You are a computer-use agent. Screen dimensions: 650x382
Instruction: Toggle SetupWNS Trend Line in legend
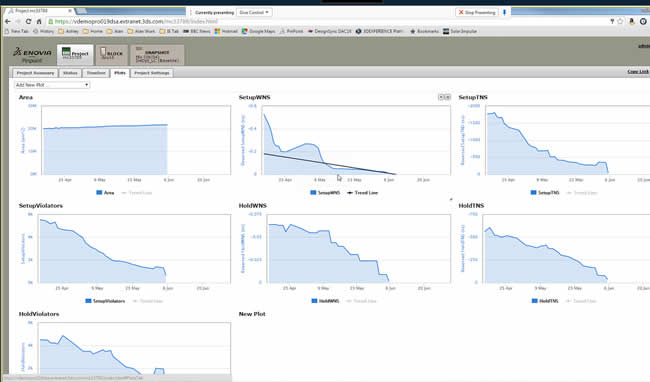pos(362,193)
